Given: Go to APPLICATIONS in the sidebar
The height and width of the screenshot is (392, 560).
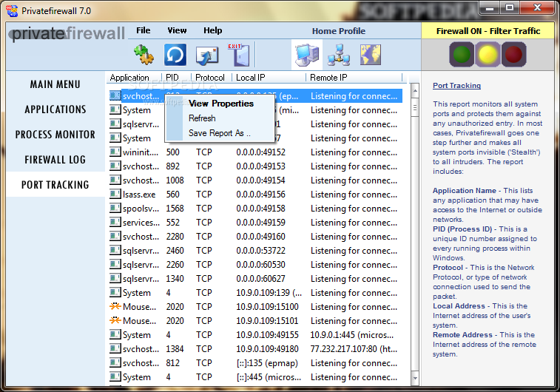Looking at the screenshot, I should (55, 109).
